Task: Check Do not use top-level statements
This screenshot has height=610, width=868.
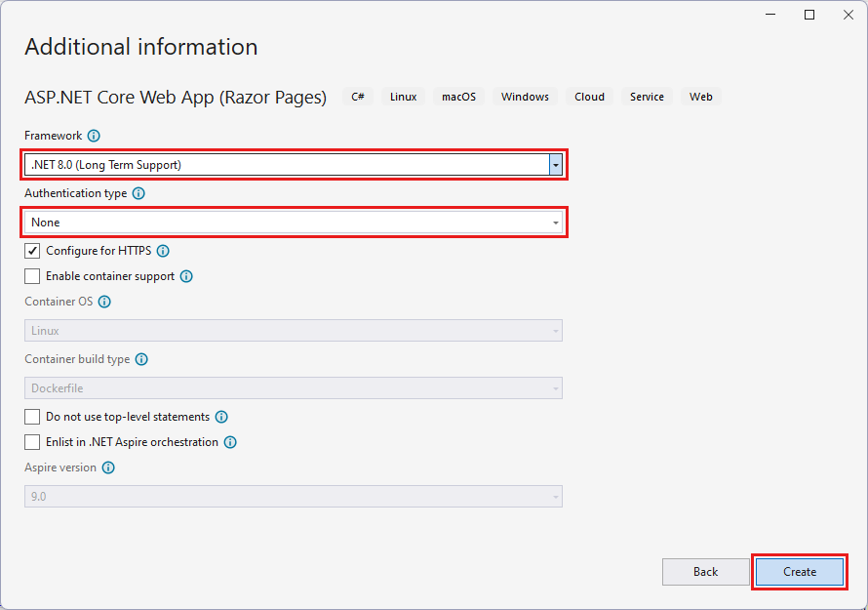Action: click(x=32, y=417)
